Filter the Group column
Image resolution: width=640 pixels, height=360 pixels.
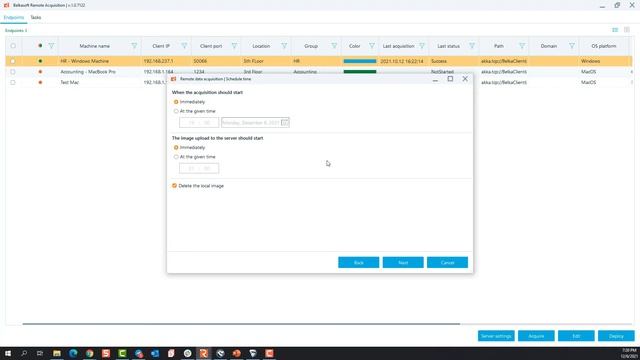[x=334, y=46]
